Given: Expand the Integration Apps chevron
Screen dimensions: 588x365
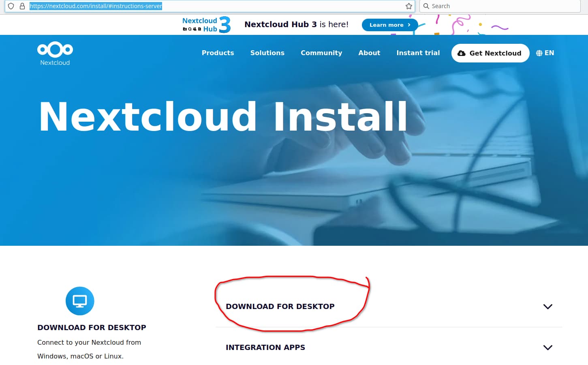Looking at the screenshot, I should coord(547,348).
